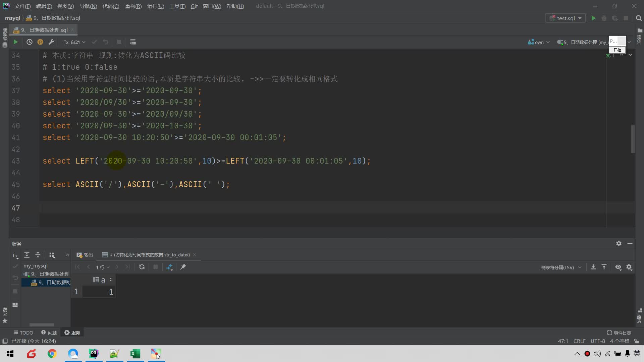
Task: Open the TODO tool window
Action: point(23,333)
